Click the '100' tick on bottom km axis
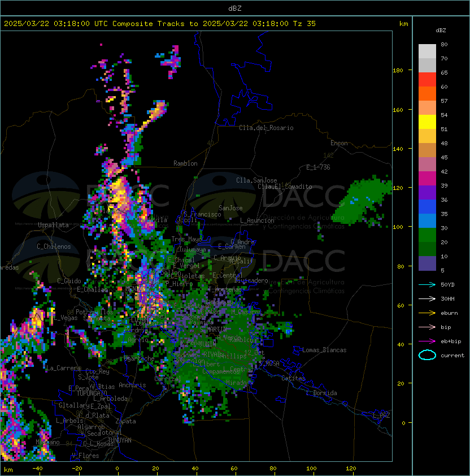 (x=311, y=469)
